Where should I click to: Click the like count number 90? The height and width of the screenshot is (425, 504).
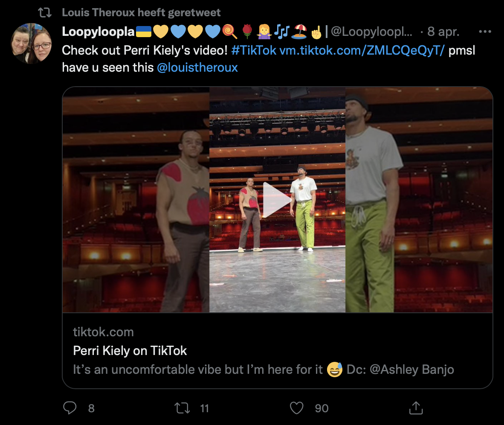[322, 408]
